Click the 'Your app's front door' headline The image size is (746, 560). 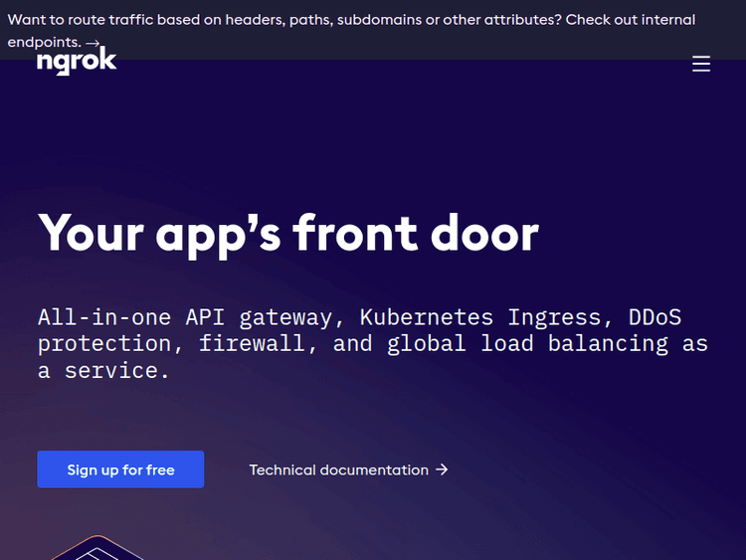click(x=287, y=233)
